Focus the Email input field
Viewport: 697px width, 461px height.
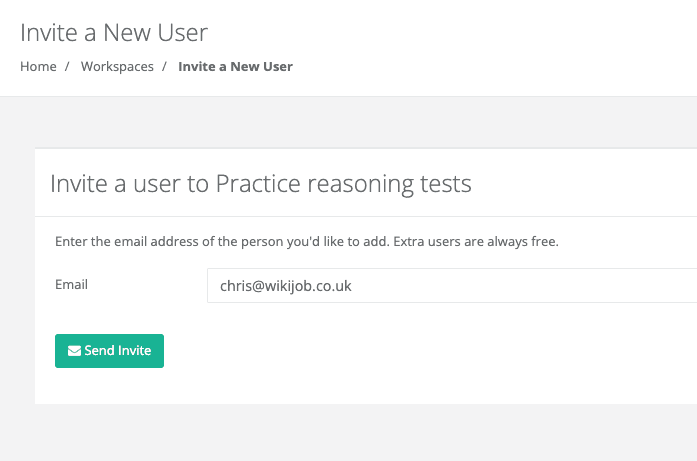pyautogui.click(x=450, y=286)
